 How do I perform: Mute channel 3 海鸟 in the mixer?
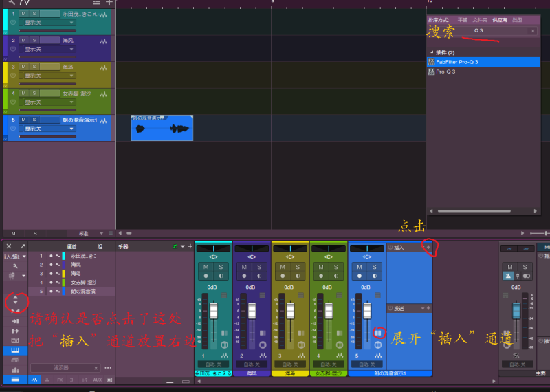click(281, 267)
